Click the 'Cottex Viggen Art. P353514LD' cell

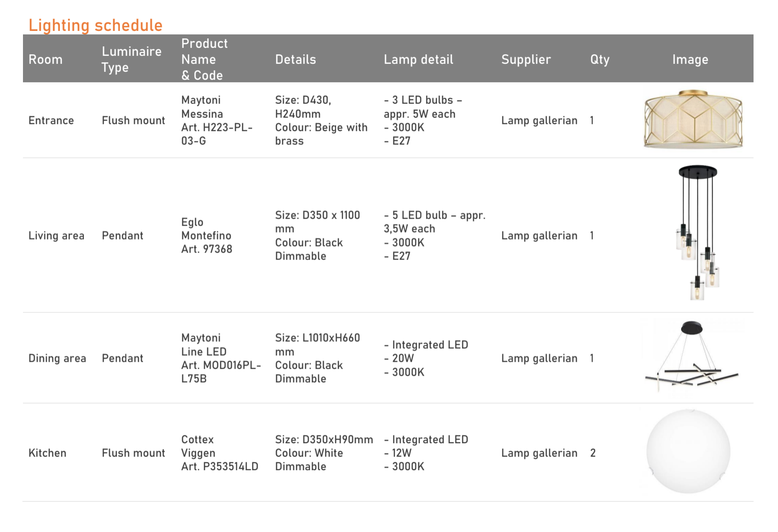(220, 453)
